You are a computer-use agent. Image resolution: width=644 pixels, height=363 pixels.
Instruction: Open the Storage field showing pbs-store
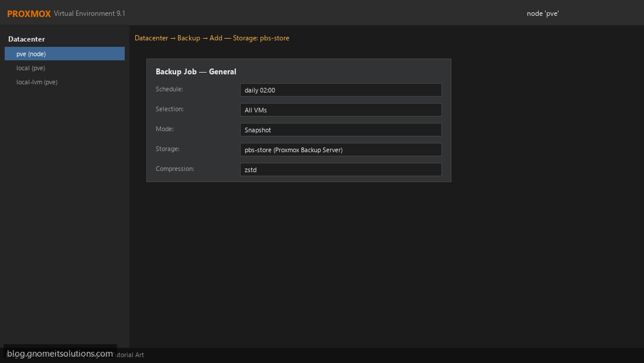(341, 149)
